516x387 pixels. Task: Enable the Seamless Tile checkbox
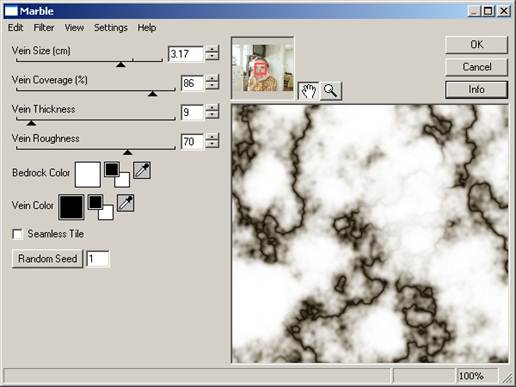(17, 234)
